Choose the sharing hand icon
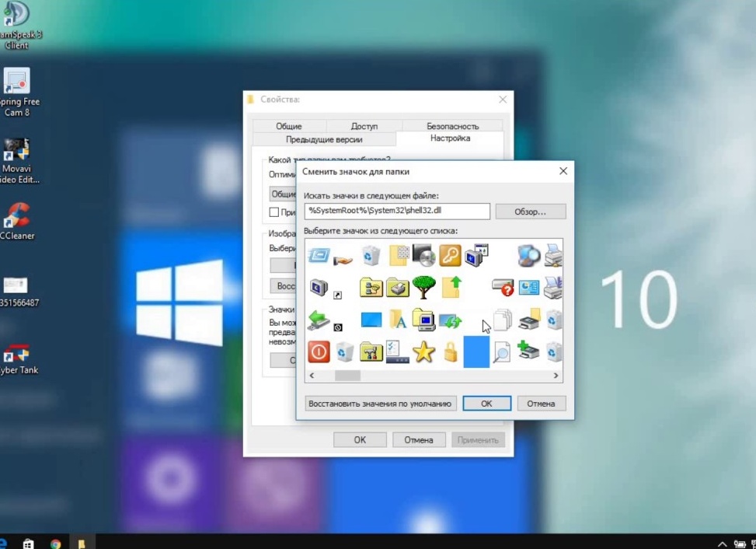 [343, 260]
